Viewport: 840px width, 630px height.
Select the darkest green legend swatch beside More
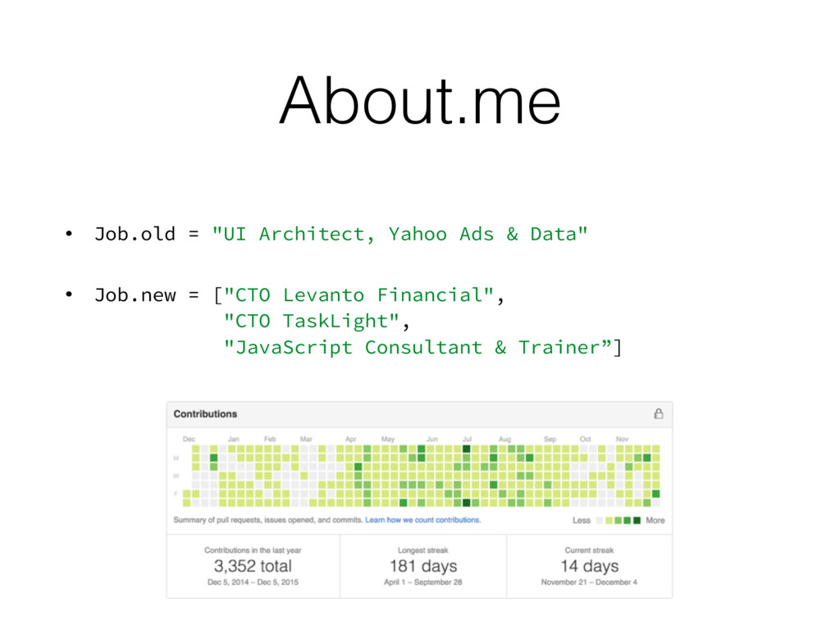point(637,520)
